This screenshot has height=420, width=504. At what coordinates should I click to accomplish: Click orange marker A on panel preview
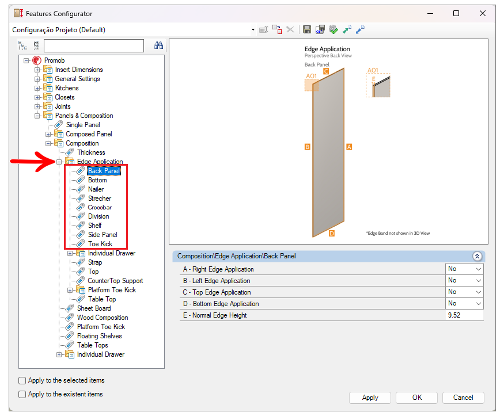point(349,147)
